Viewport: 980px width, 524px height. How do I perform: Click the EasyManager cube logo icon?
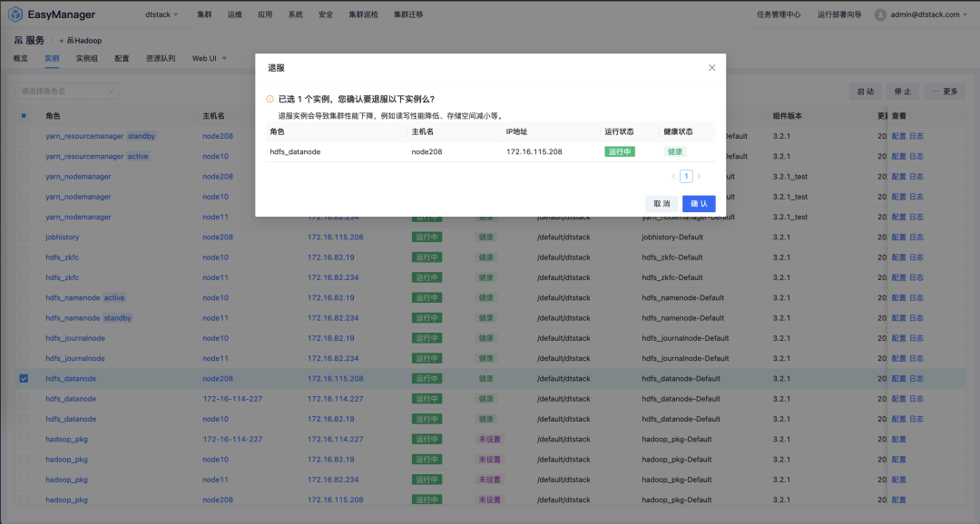[x=15, y=15]
